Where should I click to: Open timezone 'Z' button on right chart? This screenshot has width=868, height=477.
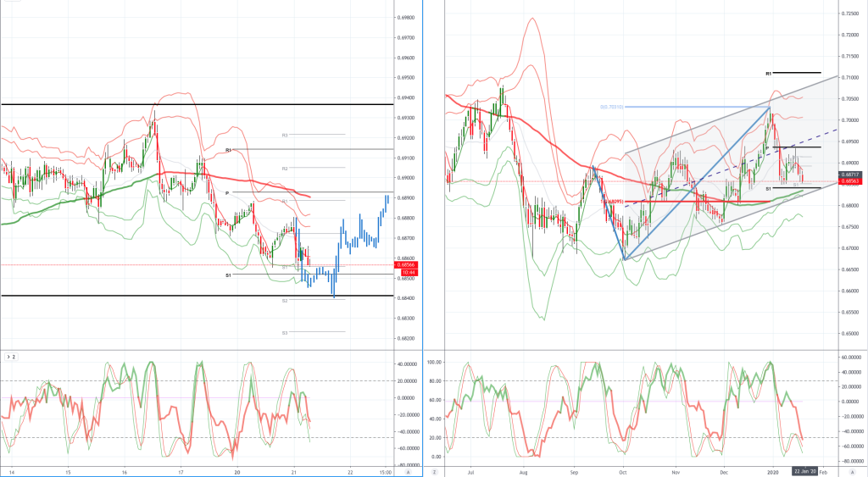[x=435, y=473]
